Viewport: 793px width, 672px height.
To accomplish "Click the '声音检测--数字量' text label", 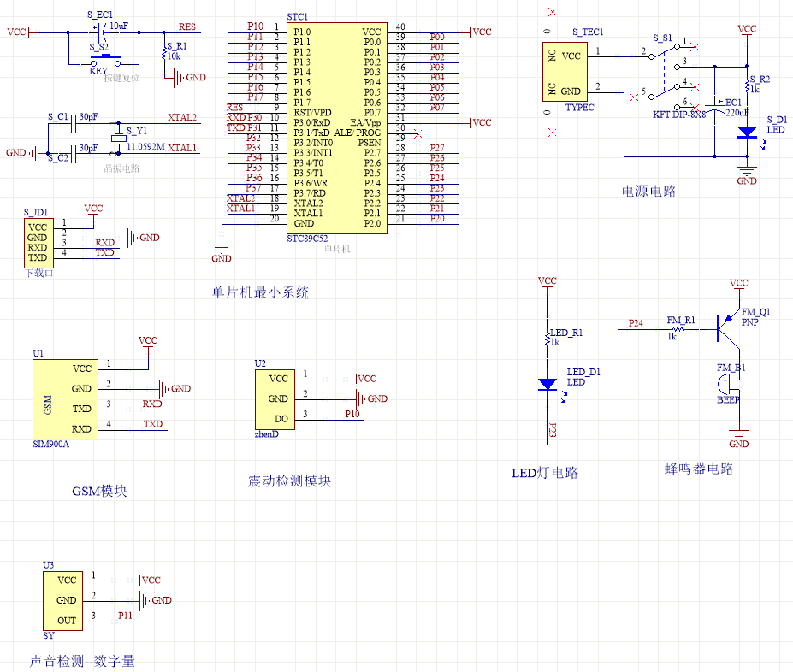I will coord(82,661).
